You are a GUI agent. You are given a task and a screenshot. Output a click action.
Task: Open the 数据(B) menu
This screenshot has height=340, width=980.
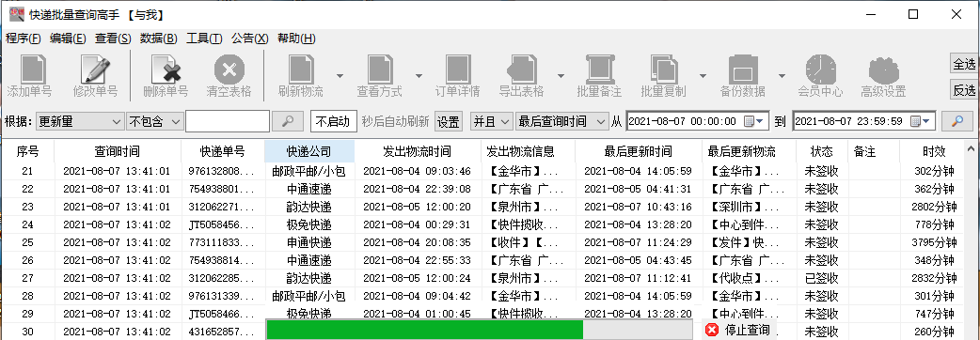click(159, 39)
